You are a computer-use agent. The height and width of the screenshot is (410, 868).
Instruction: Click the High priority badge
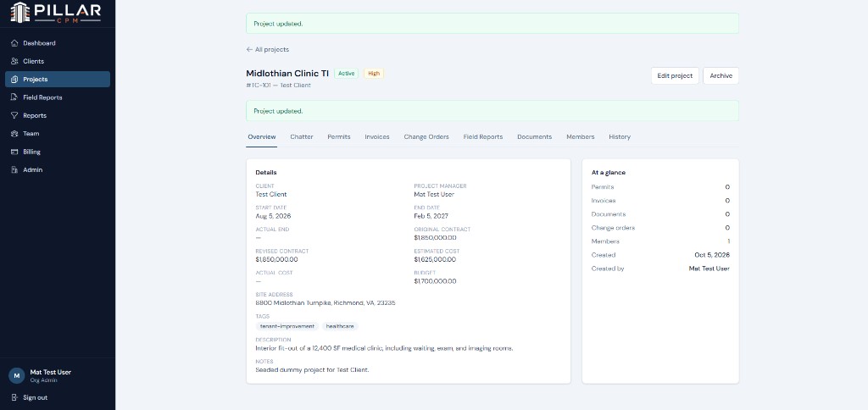pyautogui.click(x=374, y=74)
